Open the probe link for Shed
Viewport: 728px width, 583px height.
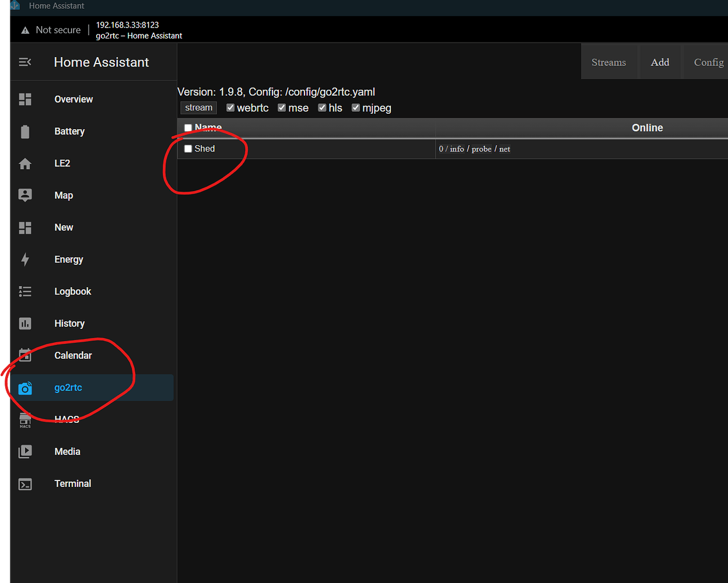[481, 149]
